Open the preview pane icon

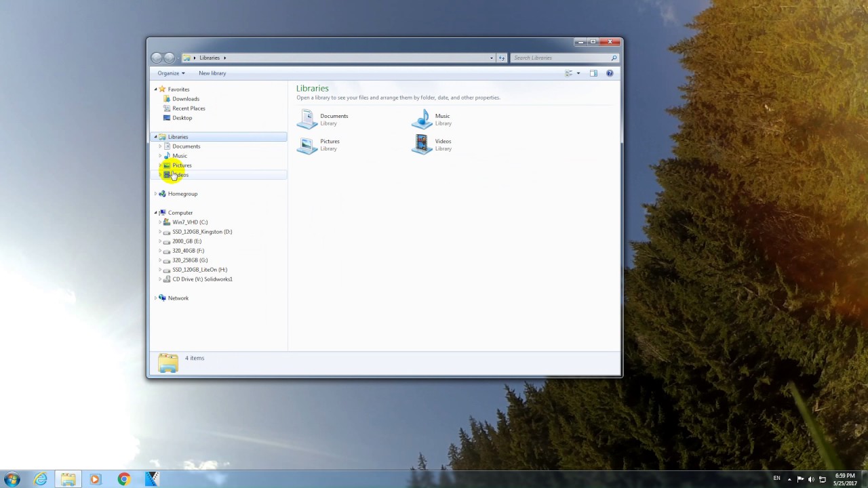(593, 73)
